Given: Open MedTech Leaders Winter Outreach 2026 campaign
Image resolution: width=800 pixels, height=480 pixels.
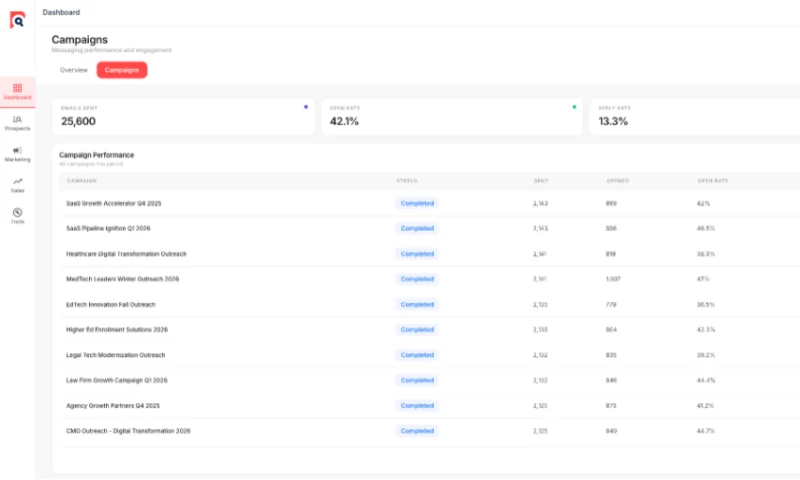Looking at the screenshot, I should [122, 279].
